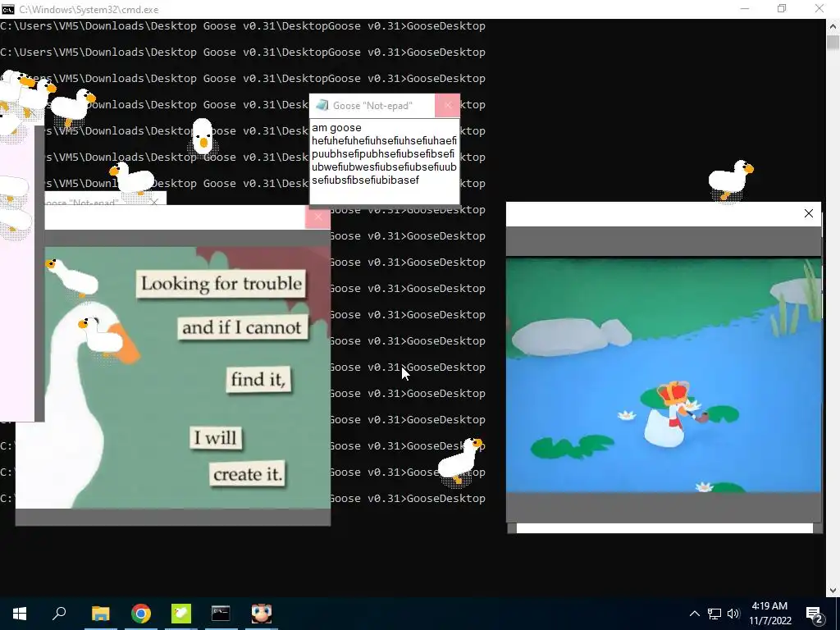Click the date 11/7/2022 in taskbar

[769, 620]
